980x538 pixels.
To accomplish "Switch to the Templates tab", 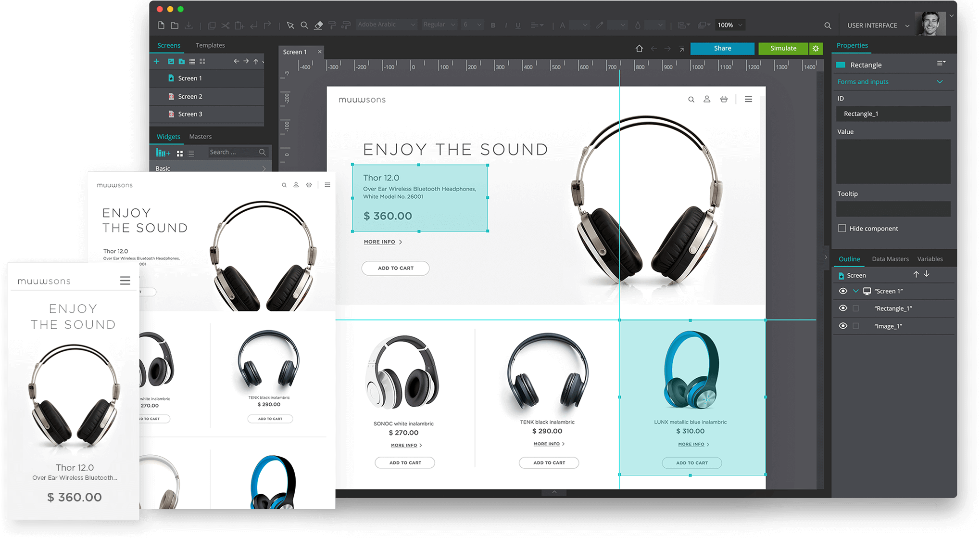I will [x=210, y=45].
